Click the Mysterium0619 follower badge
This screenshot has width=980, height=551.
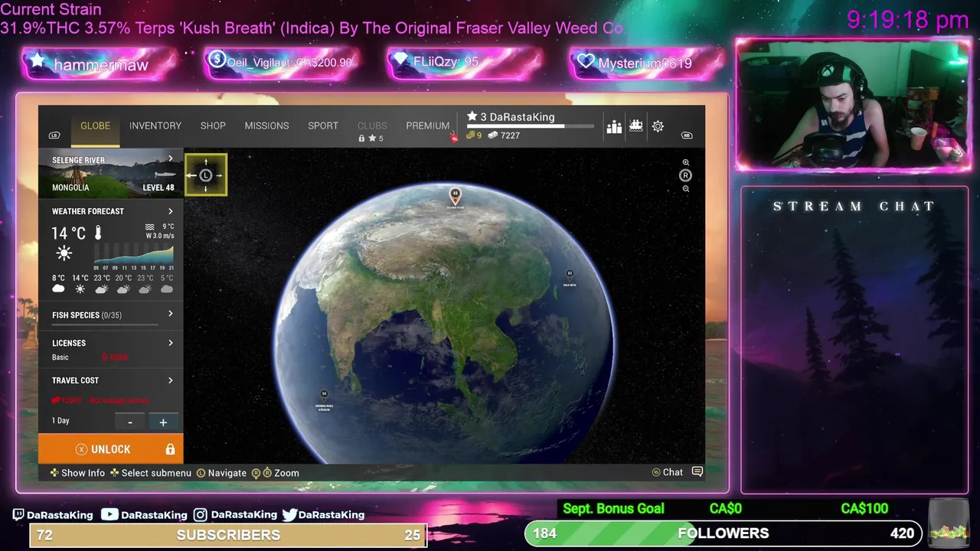click(x=645, y=64)
